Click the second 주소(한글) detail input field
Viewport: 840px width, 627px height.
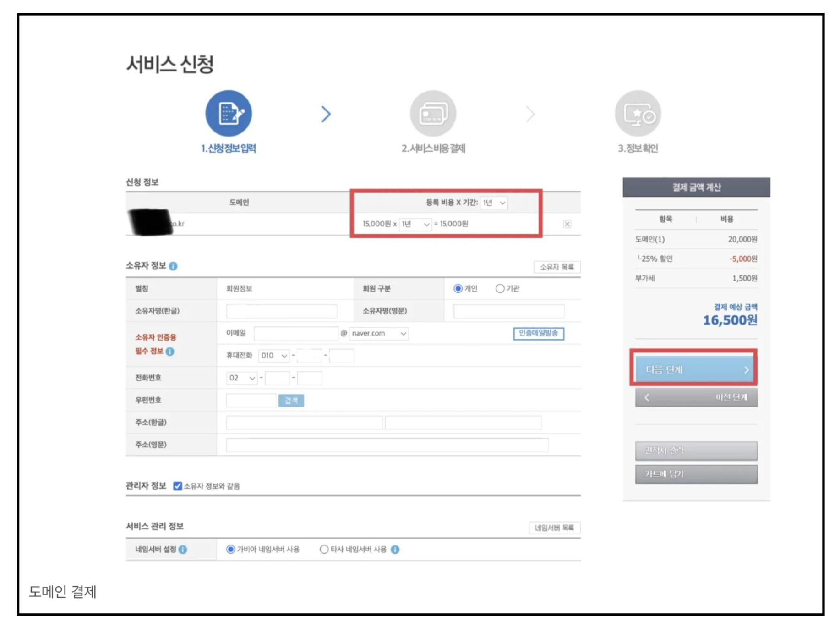point(464,423)
